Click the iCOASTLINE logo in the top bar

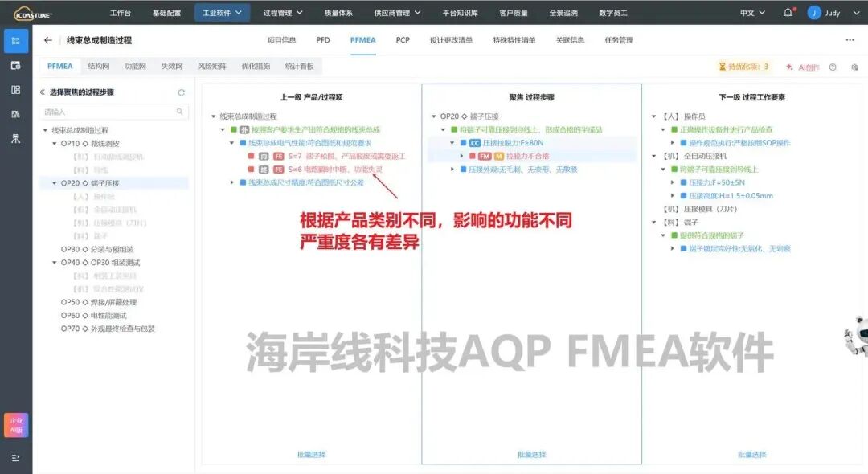point(32,13)
